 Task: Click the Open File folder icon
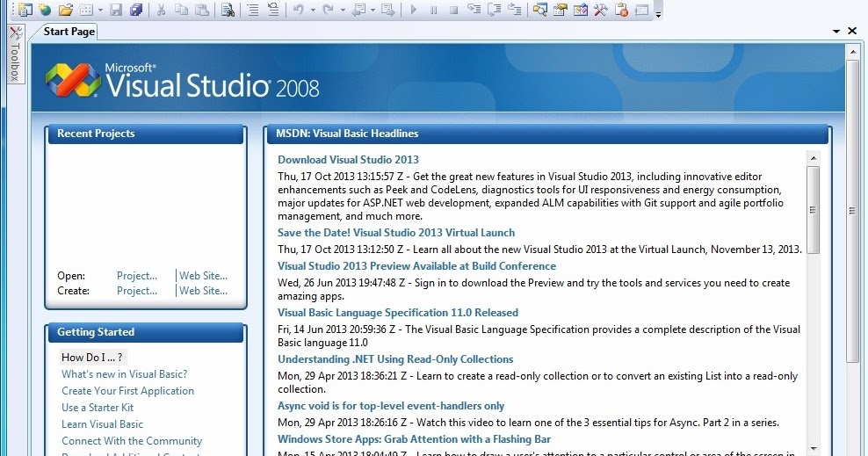pyautogui.click(x=65, y=10)
